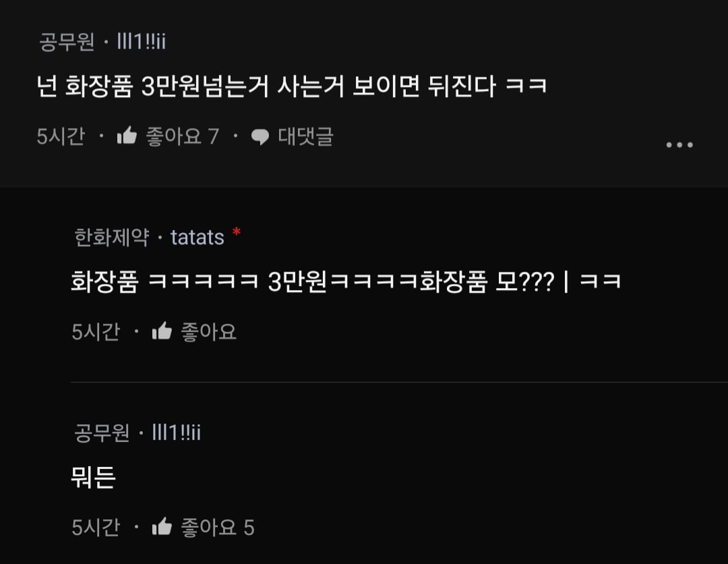This screenshot has width=728, height=564.
Task: Tap thumbs-up icon on tatats reply
Action: (162, 331)
